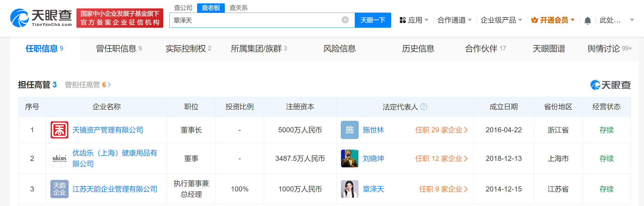Switch to the 曾任职信息 tab

[119, 49]
